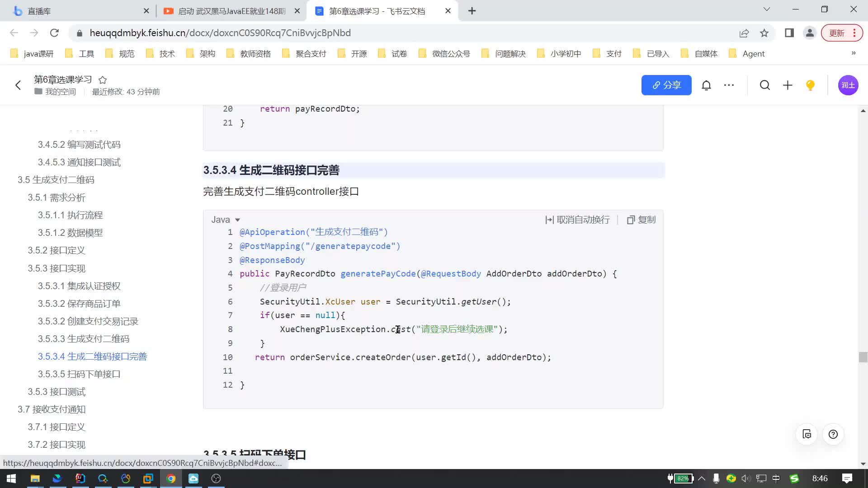Go to outline item 3.7.2 接口实现
Screen dimensions: 868x488
tap(57, 445)
